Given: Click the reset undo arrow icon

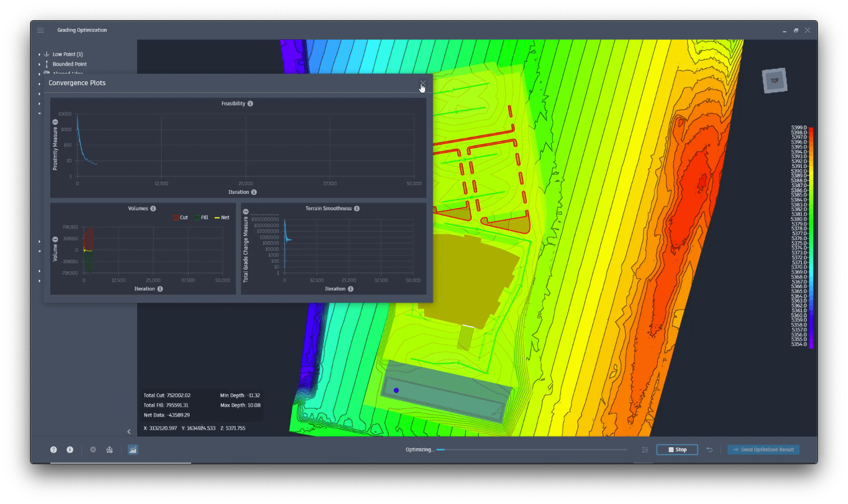Looking at the screenshot, I should click(x=709, y=450).
